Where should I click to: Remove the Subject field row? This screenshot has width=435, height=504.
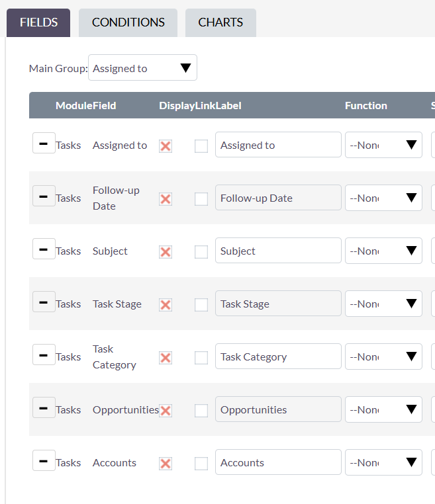pyautogui.click(x=44, y=249)
